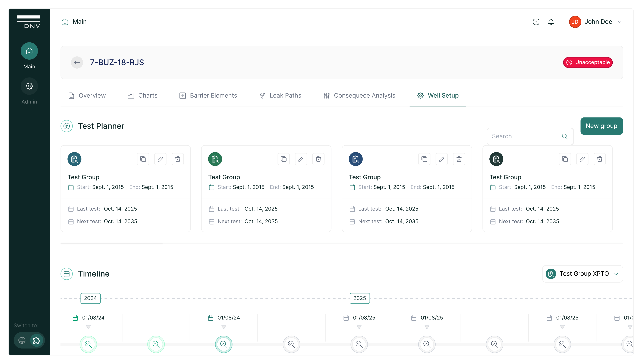Expand the John Doe account menu chevron
Screen dimensions: 642x364
[619, 22]
